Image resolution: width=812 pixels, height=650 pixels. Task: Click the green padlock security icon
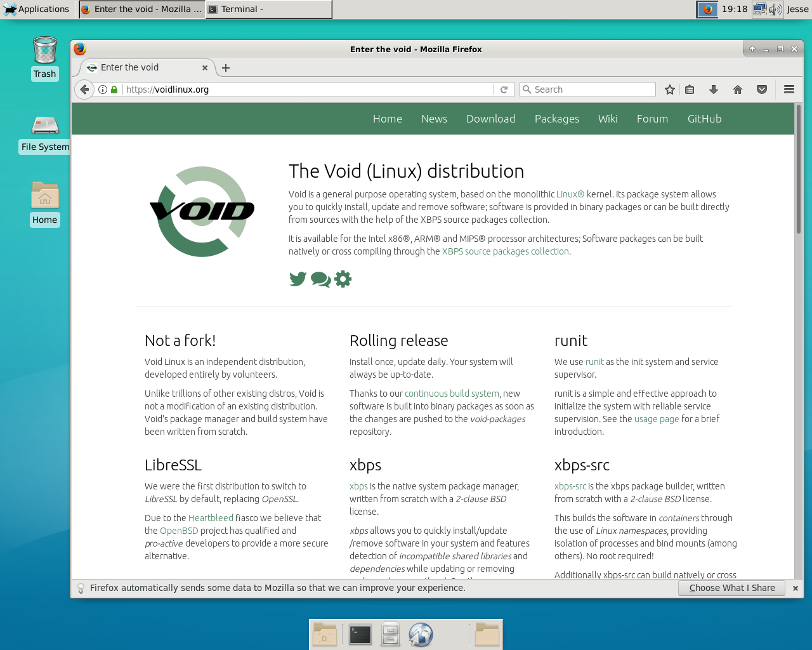click(114, 90)
